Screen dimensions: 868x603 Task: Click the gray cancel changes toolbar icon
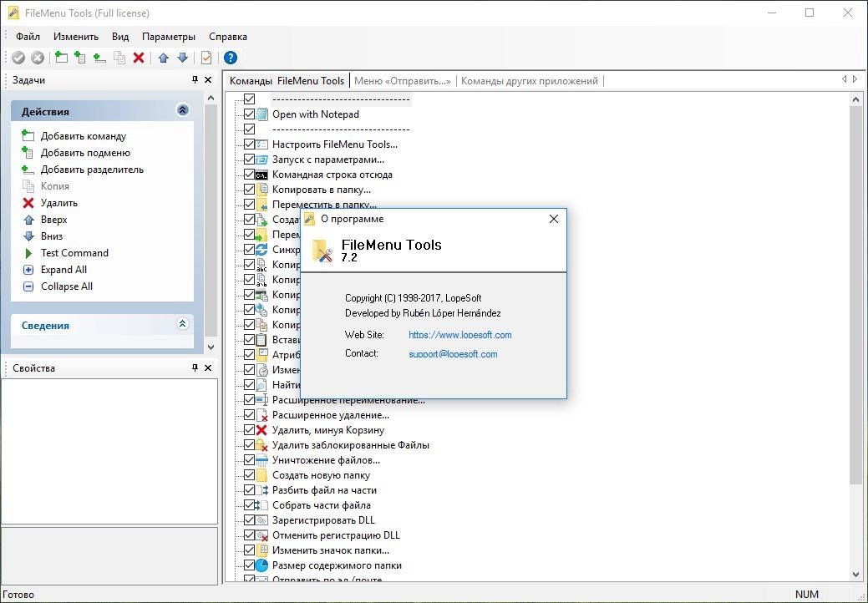pyautogui.click(x=38, y=58)
